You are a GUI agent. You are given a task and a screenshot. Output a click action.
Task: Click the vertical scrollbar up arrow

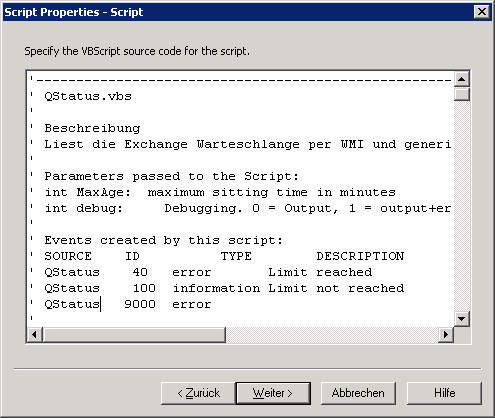point(462,79)
